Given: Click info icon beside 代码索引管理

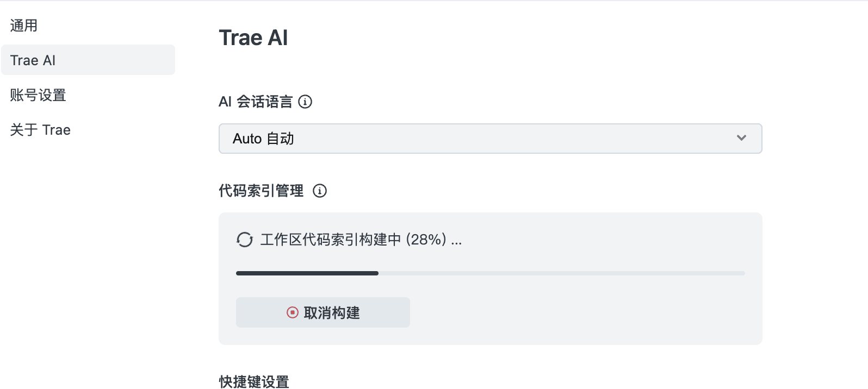Looking at the screenshot, I should click(x=320, y=191).
